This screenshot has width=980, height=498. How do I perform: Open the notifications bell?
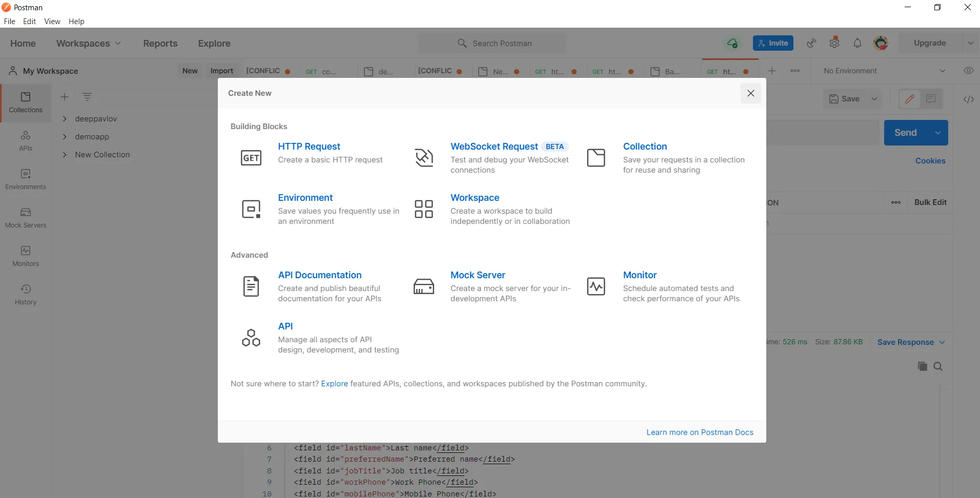(857, 43)
